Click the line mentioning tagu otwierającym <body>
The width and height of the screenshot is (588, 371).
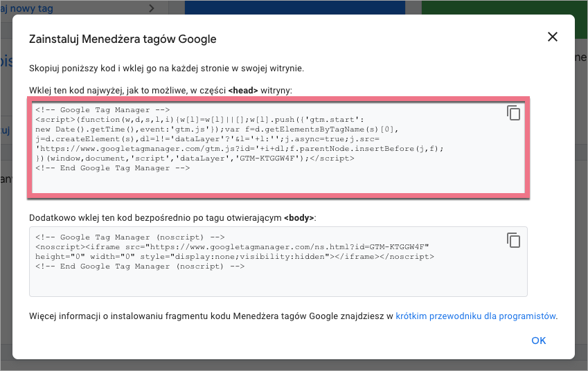[x=172, y=218]
